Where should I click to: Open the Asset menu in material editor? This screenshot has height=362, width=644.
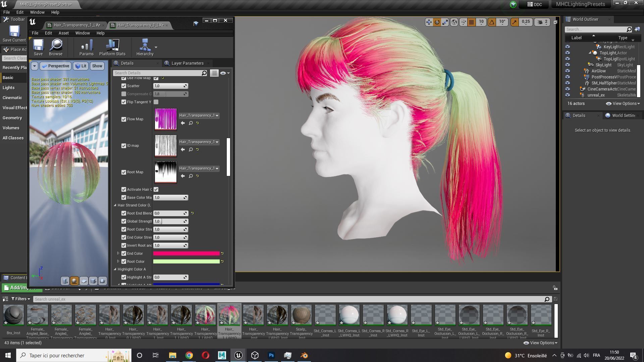point(63,33)
